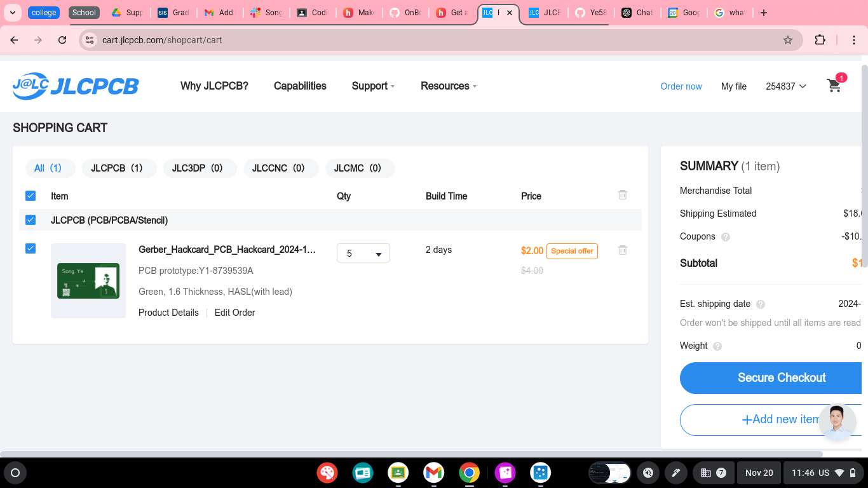Launch the paint palette app on shelf
Viewport: 868px width, 488px height.
coord(327,473)
